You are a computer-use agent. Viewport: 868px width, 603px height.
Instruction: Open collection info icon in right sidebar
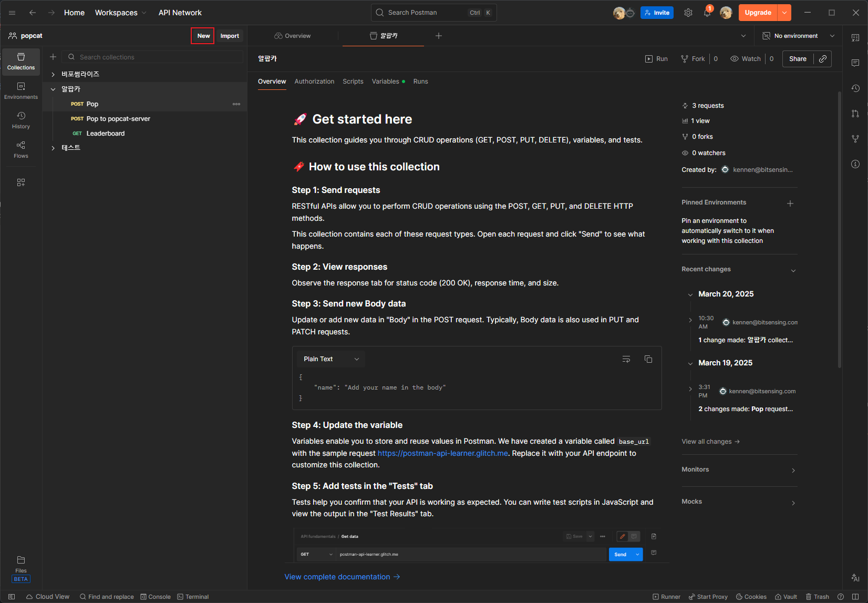[x=855, y=164]
